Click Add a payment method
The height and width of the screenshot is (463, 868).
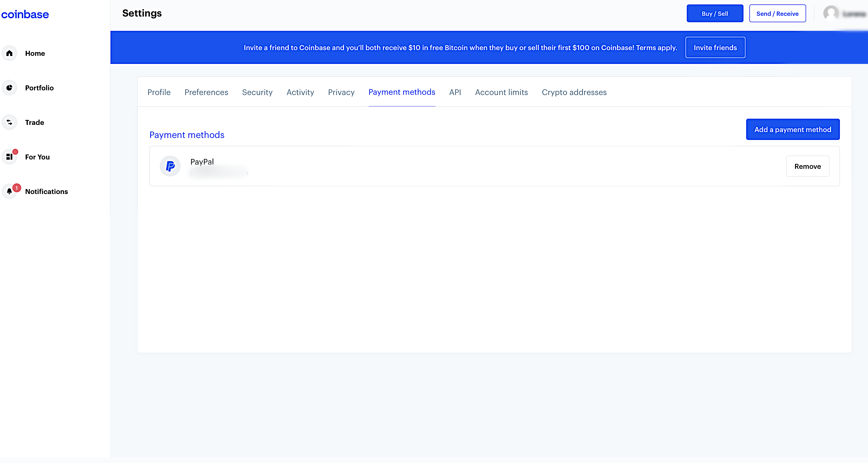click(x=793, y=130)
